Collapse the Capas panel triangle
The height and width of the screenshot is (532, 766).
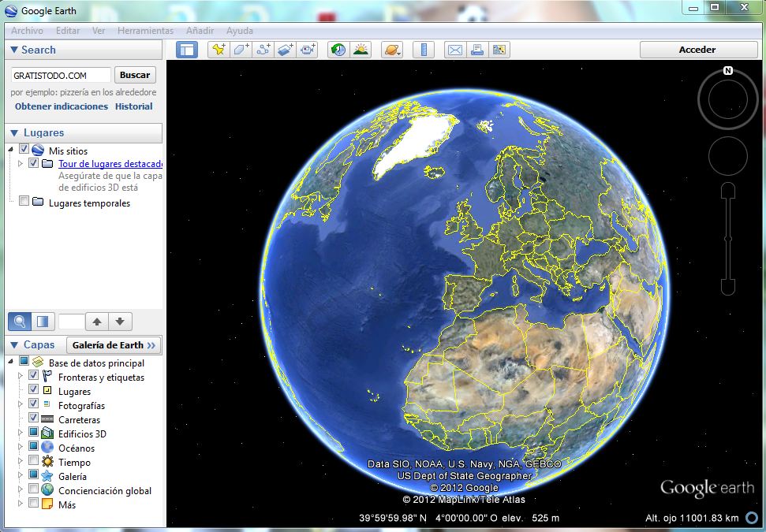click(14, 345)
